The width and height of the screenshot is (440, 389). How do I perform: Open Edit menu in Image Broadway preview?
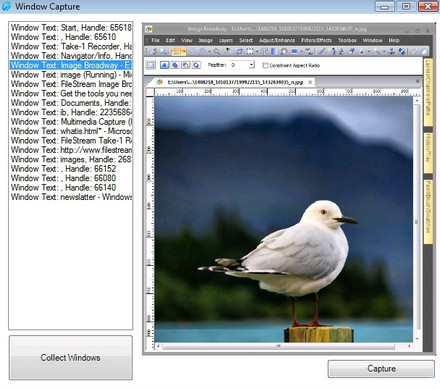[x=170, y=40]
